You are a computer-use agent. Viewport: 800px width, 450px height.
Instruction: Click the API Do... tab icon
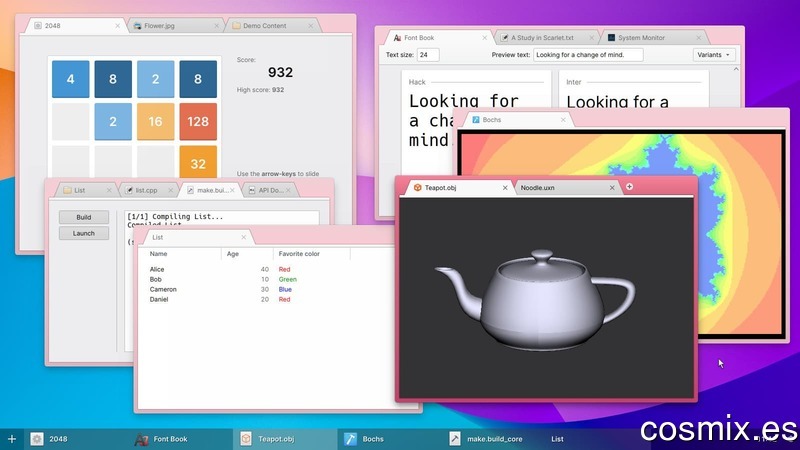[252, 190]
